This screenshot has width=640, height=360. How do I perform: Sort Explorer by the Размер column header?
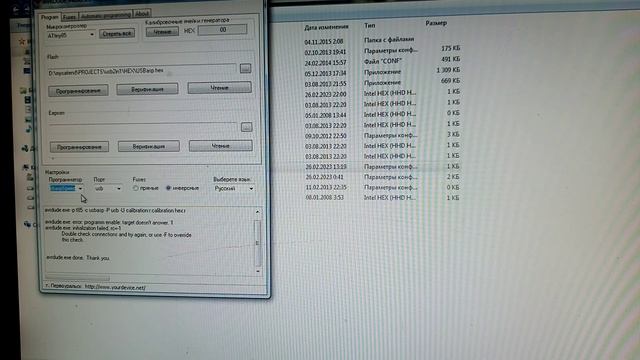click(436, 23)
